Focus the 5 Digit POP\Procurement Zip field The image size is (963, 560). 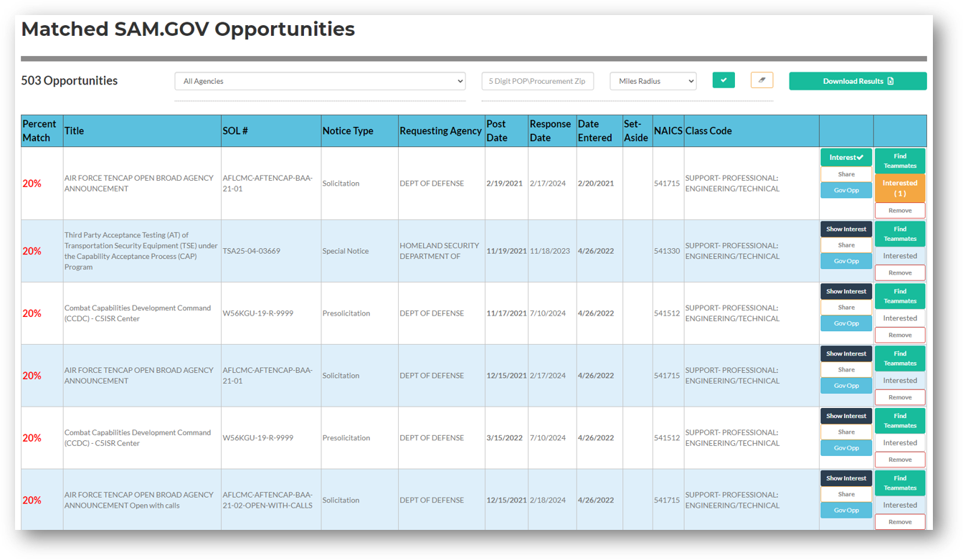click(x=538, y=81)
